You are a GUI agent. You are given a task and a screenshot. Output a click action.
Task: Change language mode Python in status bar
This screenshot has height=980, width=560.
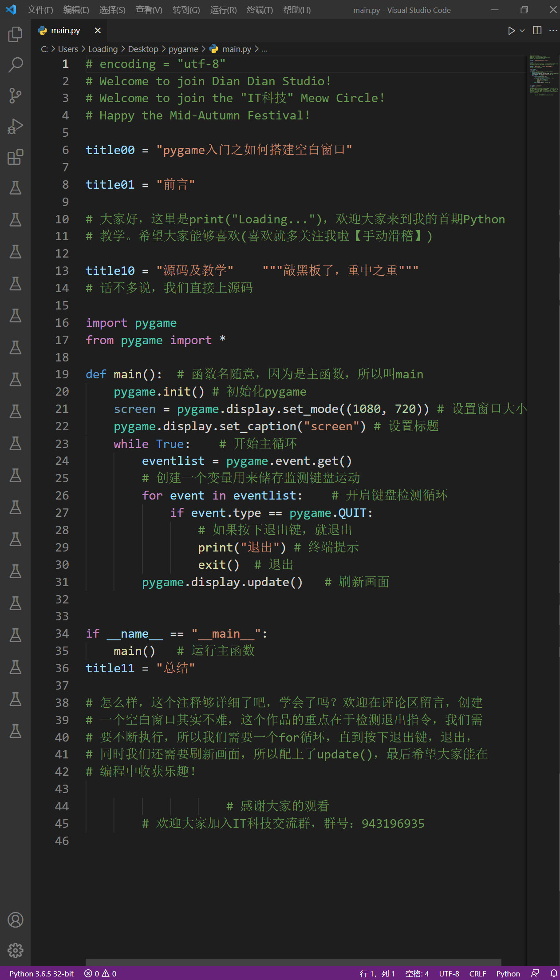(508, 973)
